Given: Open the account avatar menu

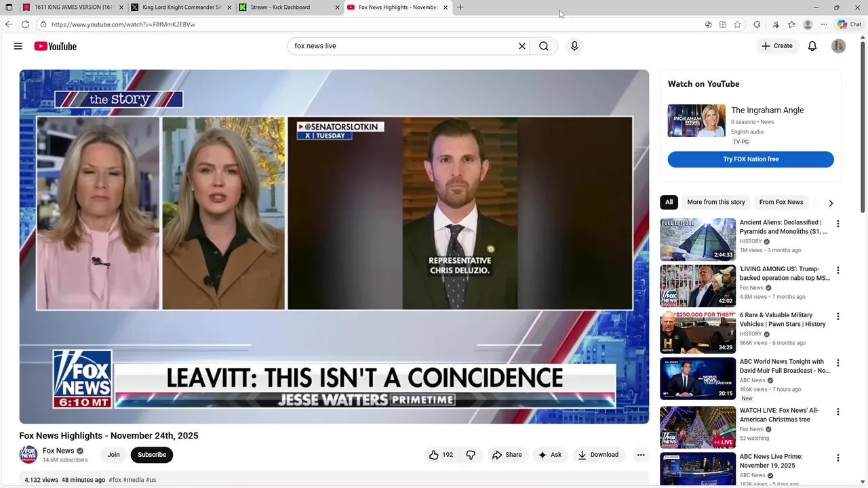Looking at the screenshot, I should 839,46.
